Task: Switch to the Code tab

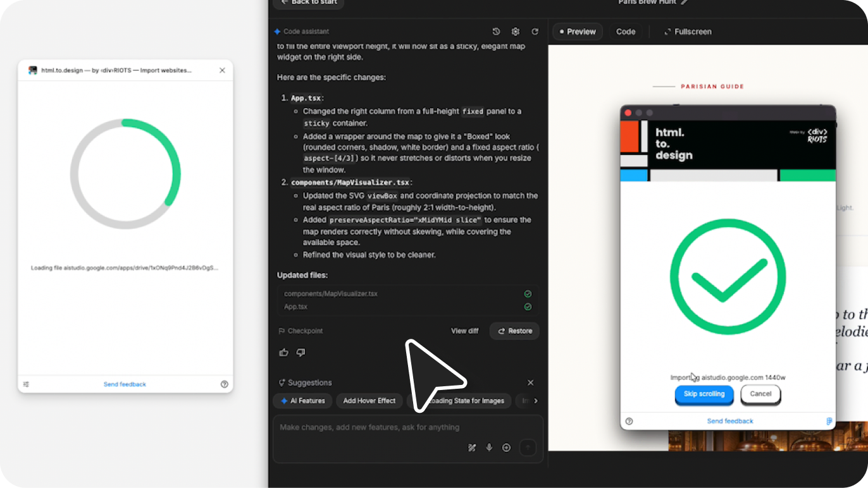Action: 625,31
